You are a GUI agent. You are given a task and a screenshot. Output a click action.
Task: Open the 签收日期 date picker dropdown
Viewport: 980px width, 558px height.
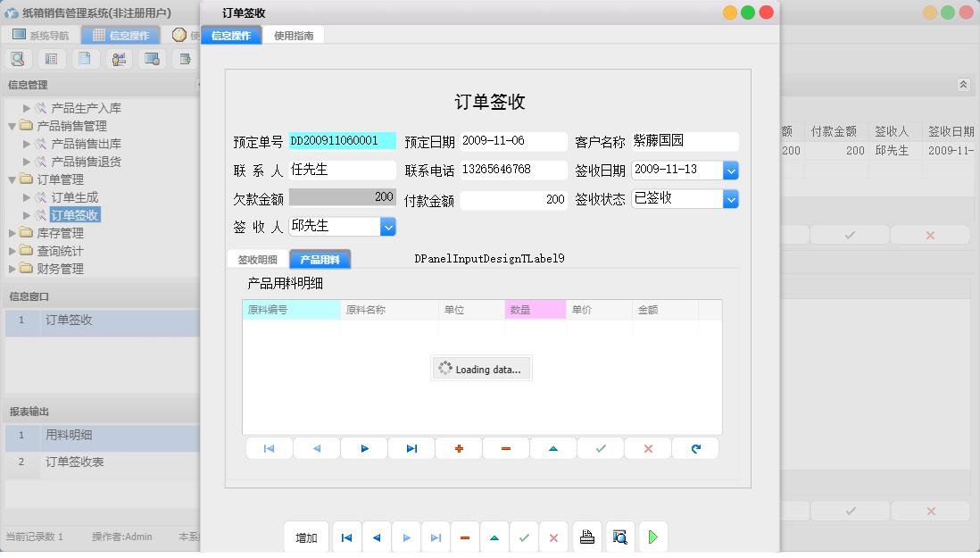coord(731,169)
